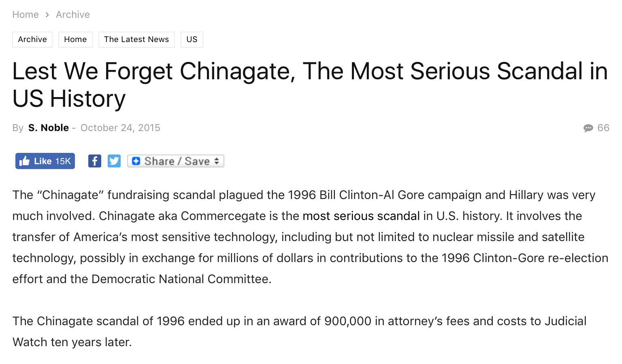Click the thumbs-up icon on Like
The height and width of the screenshot is (364, 622).
[x=24, y=161]
